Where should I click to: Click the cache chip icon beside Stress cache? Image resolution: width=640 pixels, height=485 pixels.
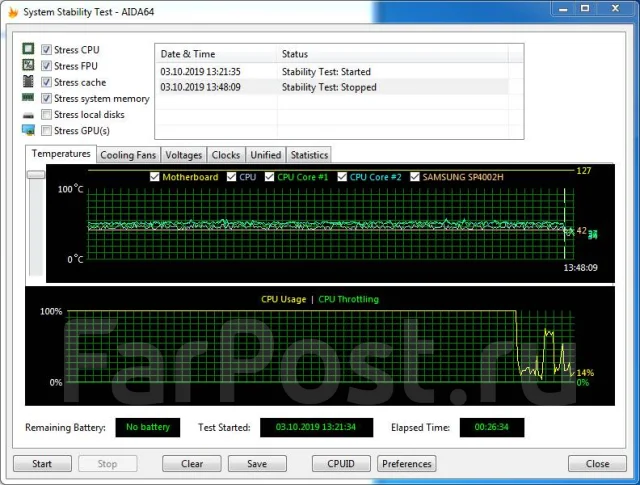tap(28, 81)
